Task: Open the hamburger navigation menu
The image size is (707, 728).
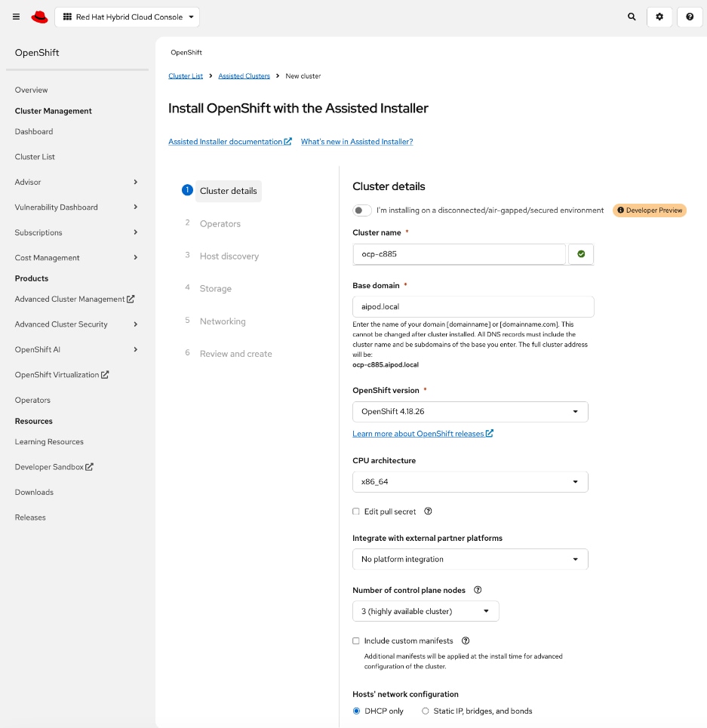Action: tap(16, 17)
